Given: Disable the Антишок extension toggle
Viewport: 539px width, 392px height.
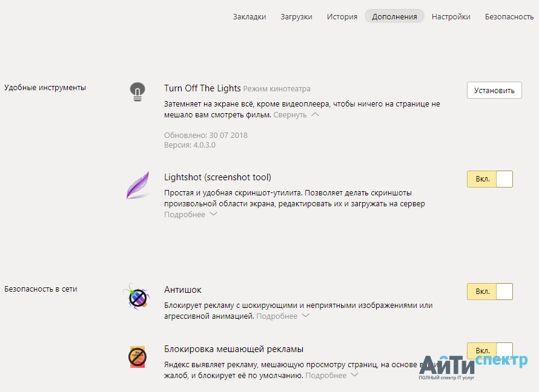Looking at the screenshot, I should [x=489, y=292].
